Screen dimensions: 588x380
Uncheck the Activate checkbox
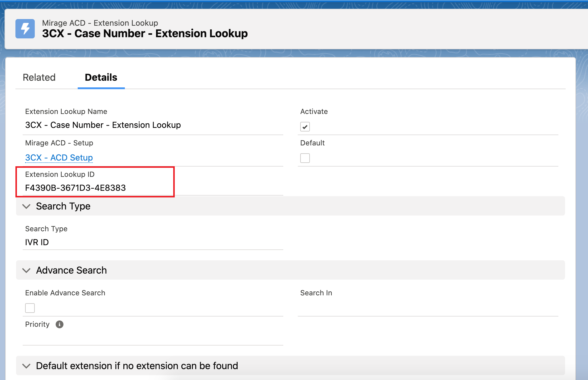tap(305, 127)
